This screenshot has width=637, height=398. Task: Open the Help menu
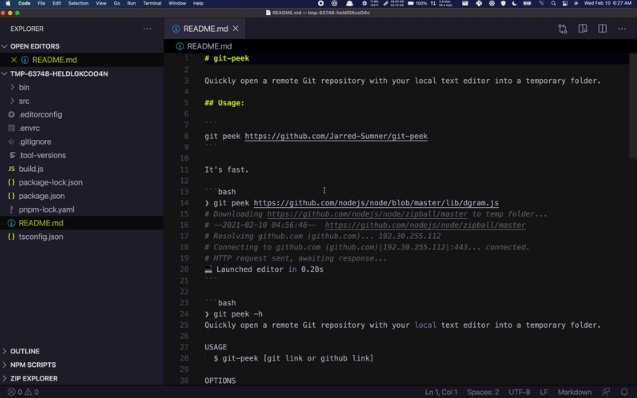[198, 3]
